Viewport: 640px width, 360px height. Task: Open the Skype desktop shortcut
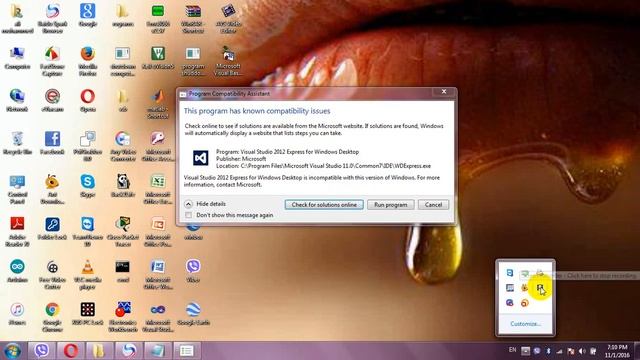pyautogui.click(x=87, y=186)
